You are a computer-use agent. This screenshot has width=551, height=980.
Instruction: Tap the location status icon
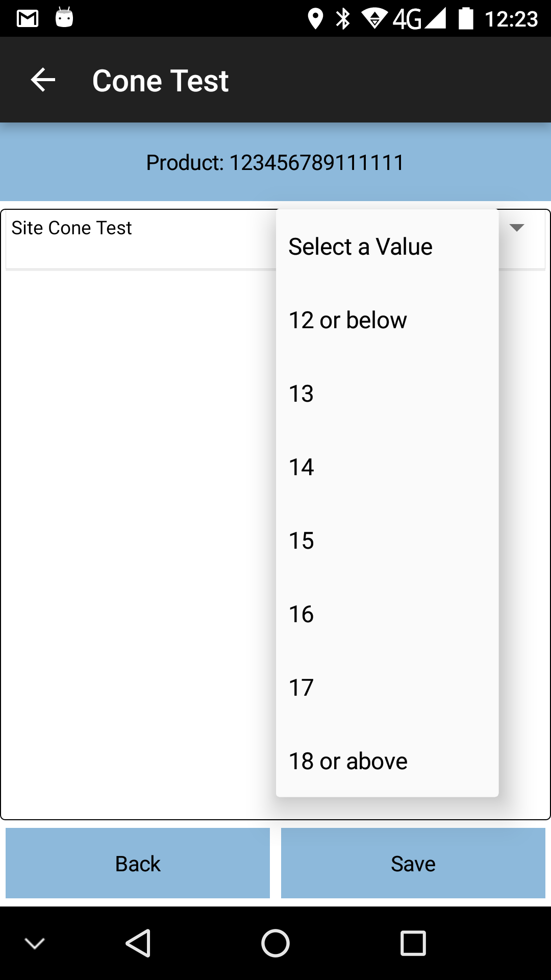pos(315,19)
